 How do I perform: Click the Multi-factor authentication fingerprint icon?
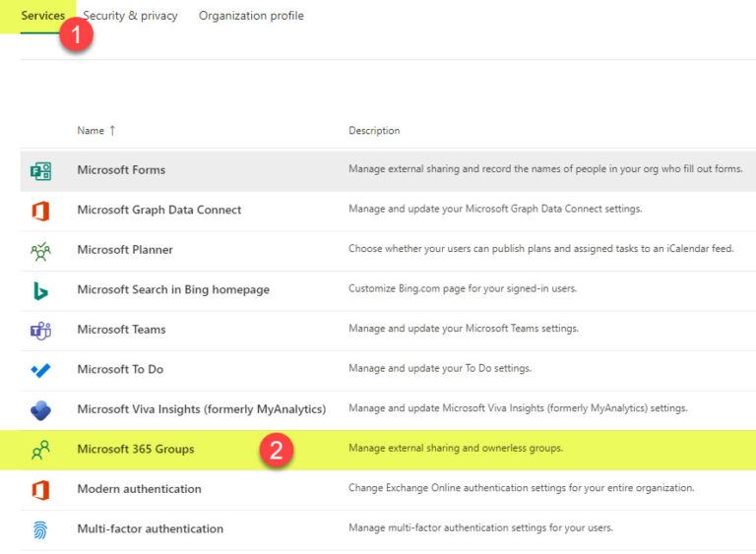click(40, 530)
